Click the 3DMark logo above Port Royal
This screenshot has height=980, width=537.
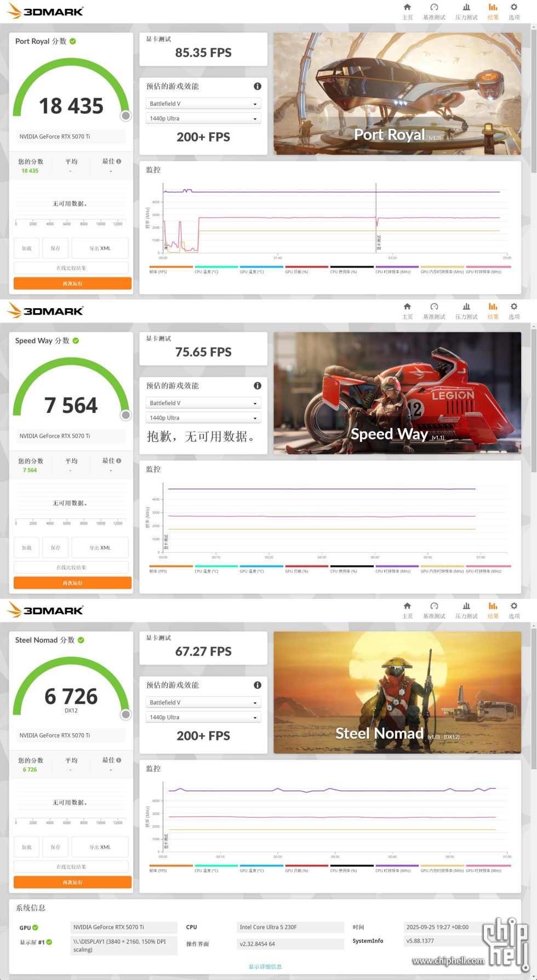pyautogui.click(x=45, y=11)
